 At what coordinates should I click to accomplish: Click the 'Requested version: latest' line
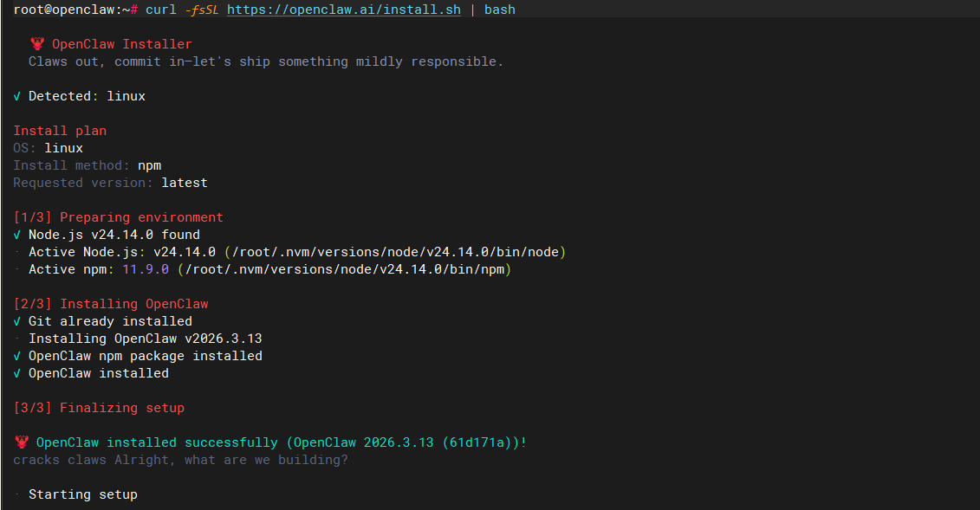pos(111,183)
